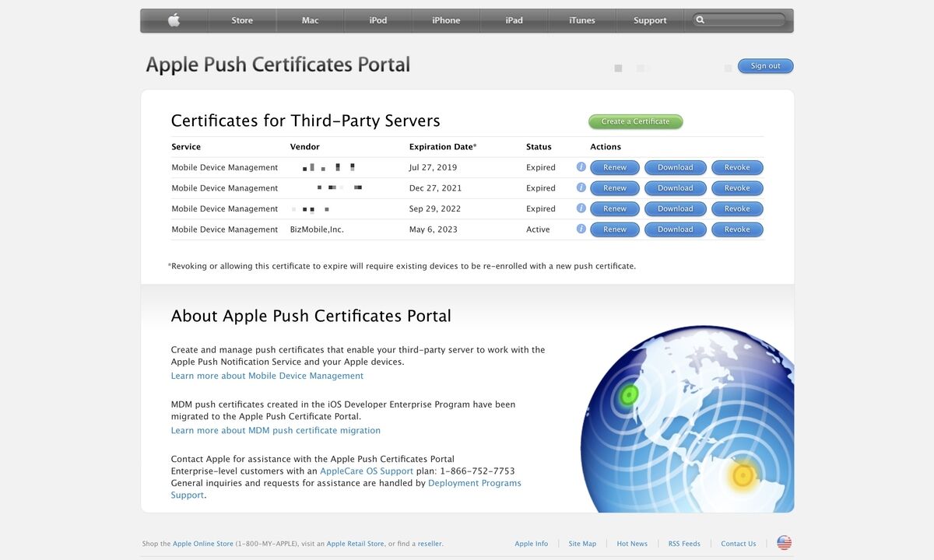Click the globe illustration image
This screenshot has height=560, width=934.
click(x=687, y=419)
